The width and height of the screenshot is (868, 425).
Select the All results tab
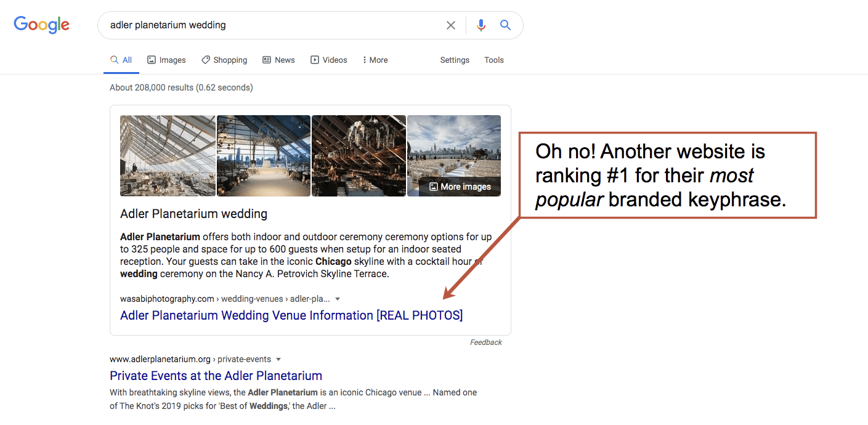click(x=121, y=60)
